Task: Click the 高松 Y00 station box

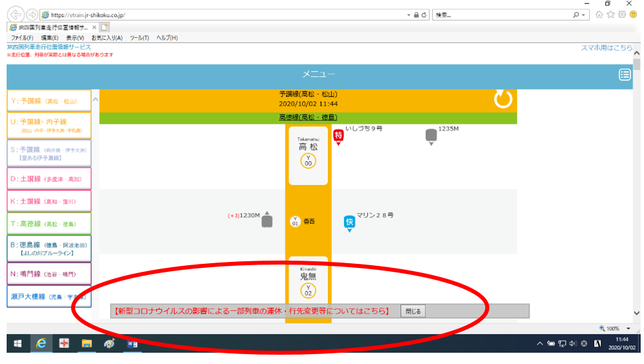Action: click(x=308, y=156)
